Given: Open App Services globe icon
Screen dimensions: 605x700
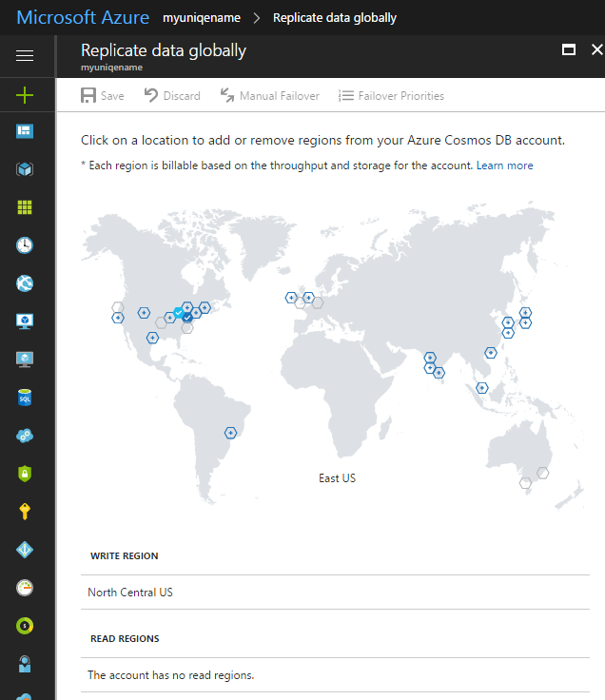Looking at the screenshot, I should [25, 283].
